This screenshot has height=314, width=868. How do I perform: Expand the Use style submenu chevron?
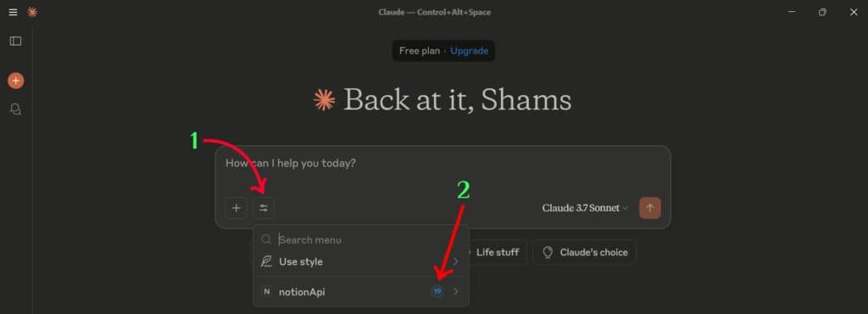coord(455,261)
